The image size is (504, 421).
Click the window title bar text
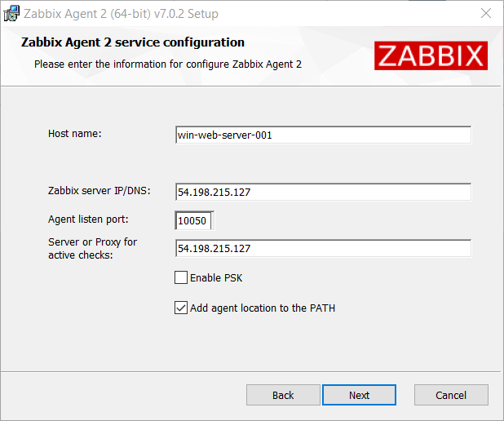pyautogui.click(x=121, y=14)
